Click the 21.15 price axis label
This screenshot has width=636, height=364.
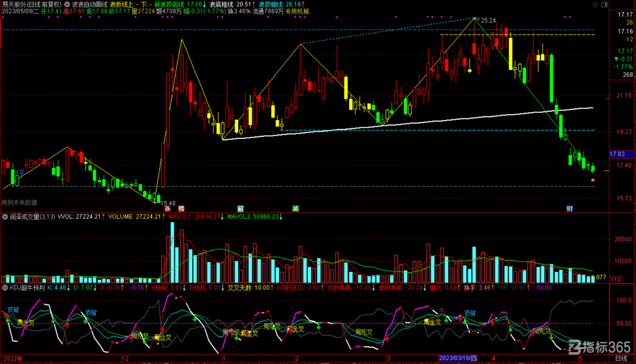(x=624, y=96)
